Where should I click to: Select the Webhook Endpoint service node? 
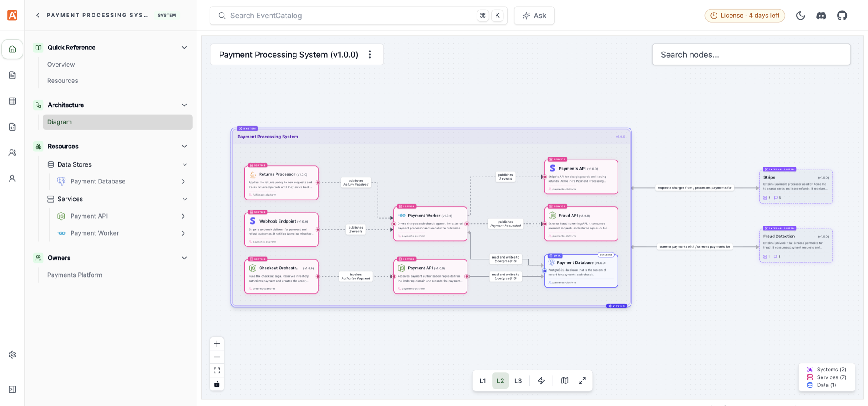pos(281,229)
